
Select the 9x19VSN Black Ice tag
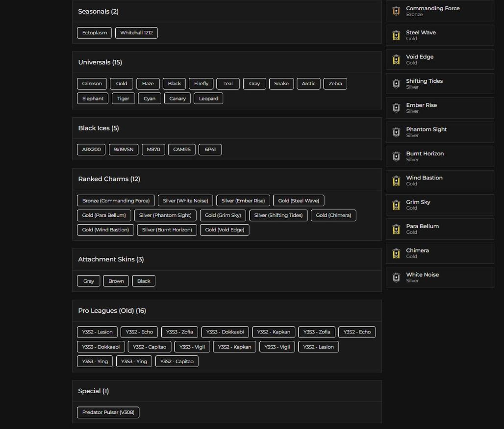pyautogui.click(x=124, y=150)
